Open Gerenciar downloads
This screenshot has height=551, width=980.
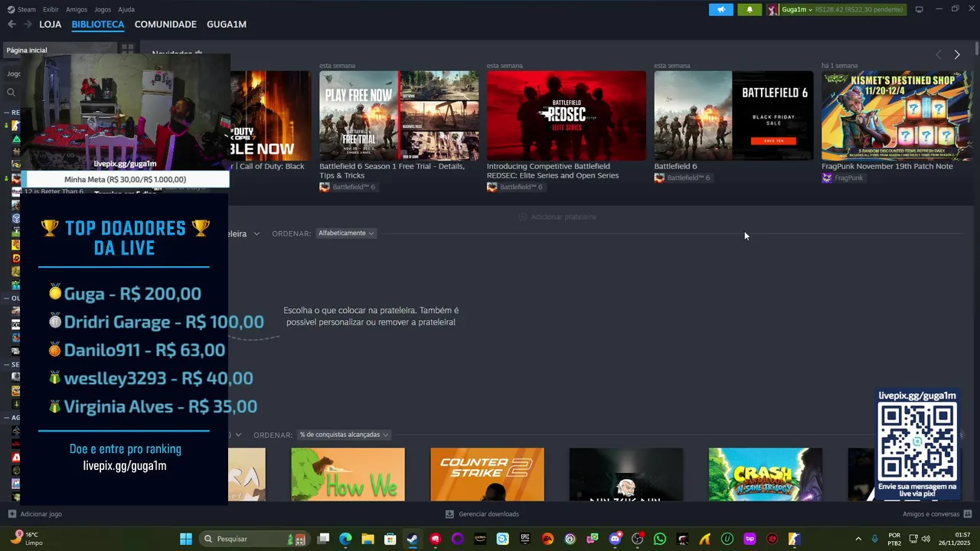[x=482, y=514]
